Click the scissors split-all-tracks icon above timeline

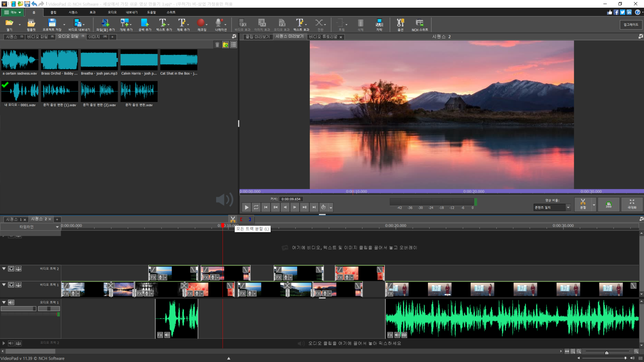tap(233, 220)
